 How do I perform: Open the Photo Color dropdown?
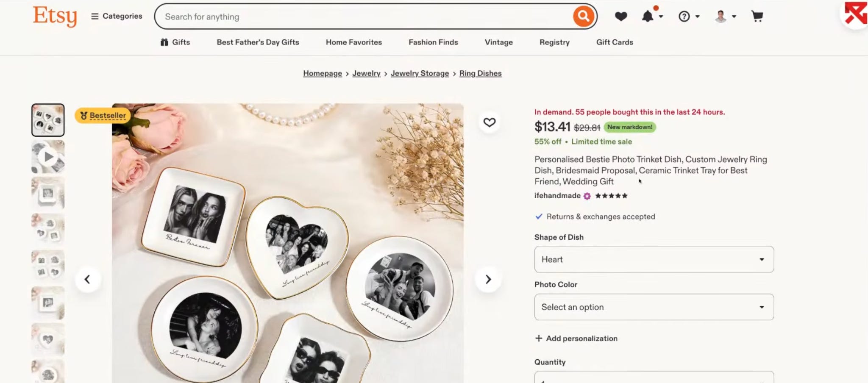click(x=654, y=307)
